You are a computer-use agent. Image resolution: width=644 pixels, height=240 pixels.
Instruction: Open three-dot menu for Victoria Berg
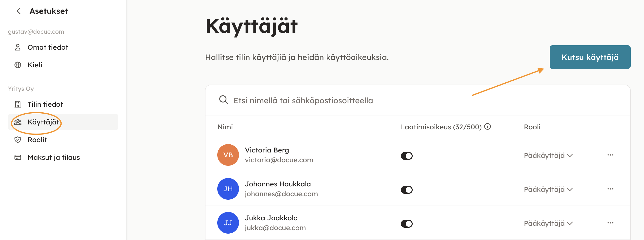(x=610, y=155)
